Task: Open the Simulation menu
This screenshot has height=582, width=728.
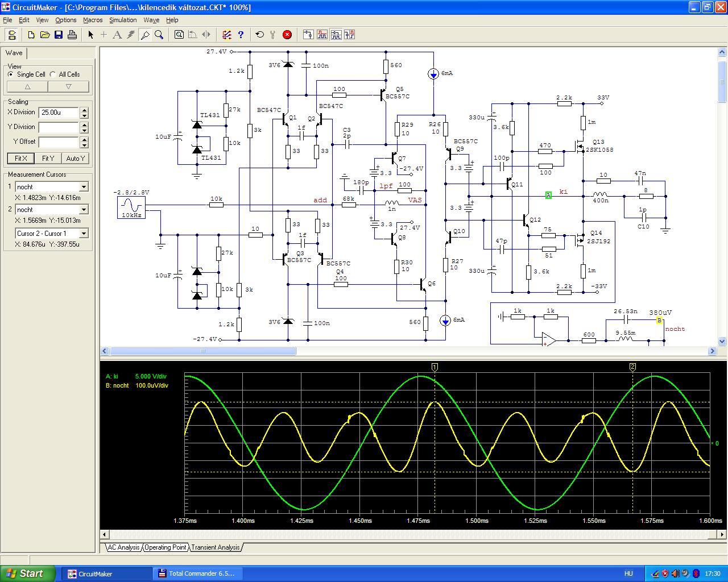Action: [x=123, y=20]
